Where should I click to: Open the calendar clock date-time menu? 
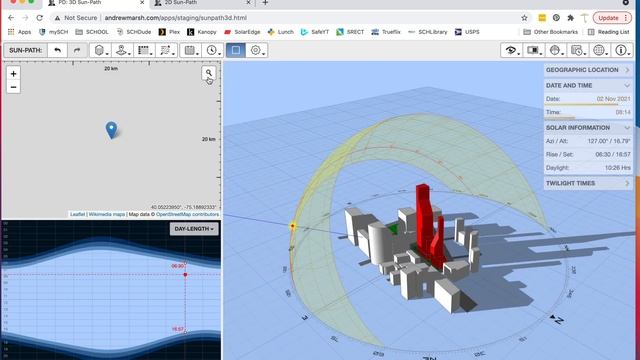(578, 50)
